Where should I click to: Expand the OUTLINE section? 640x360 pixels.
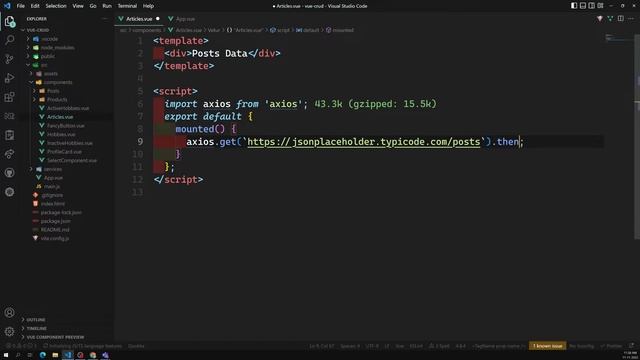tap(36, 320)
